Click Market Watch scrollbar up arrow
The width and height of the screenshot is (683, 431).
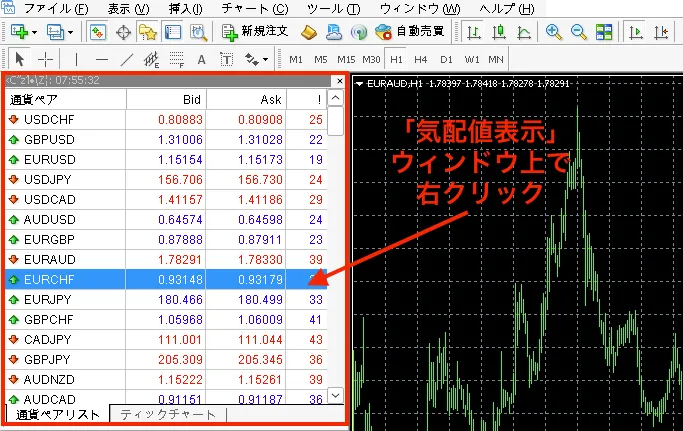pos(335,98)
